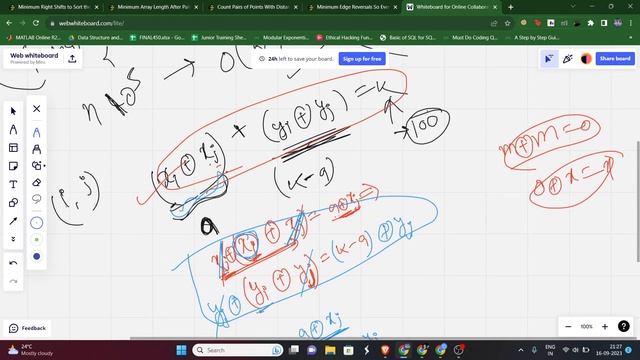The width and height of the screenshot is (640, 360).
Task: Select the Lasso tool
Action: pos(36,199)
